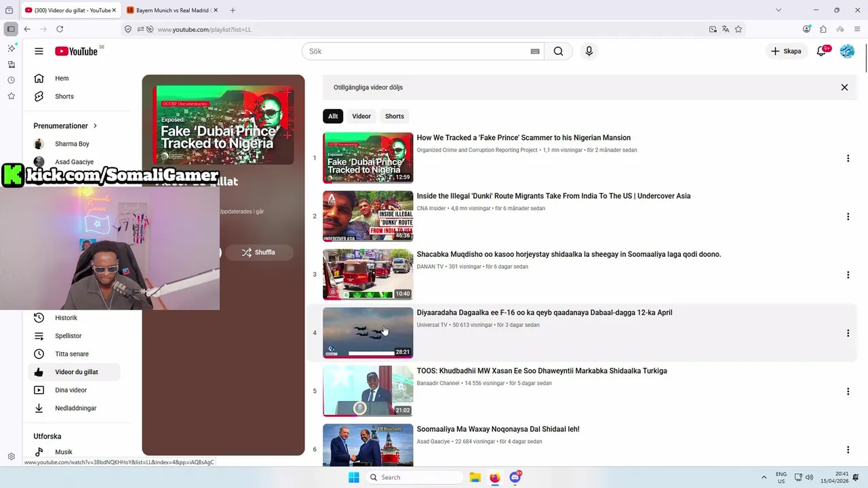Screen dimensions: 868x488
Task: Open DANAN TV channel link
Action: 430,267
